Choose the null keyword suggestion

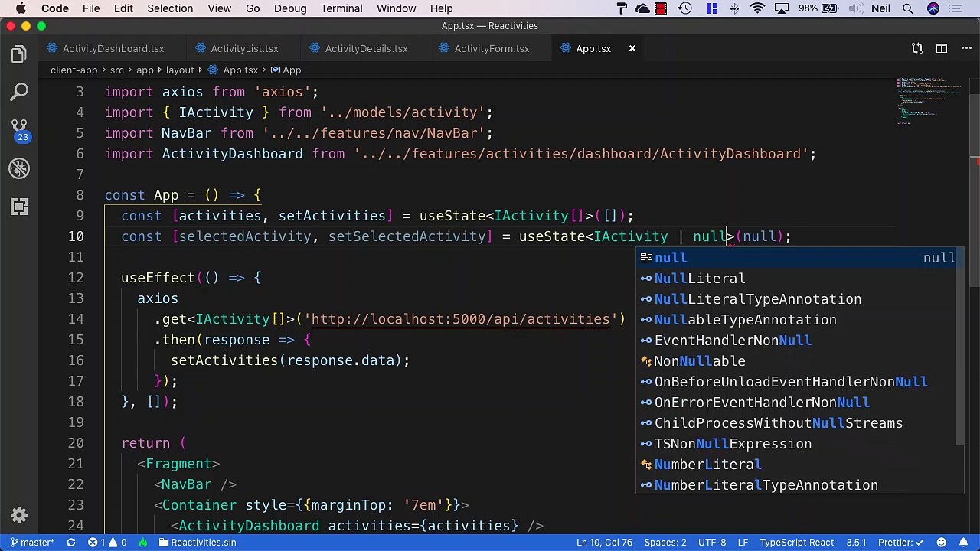click(x=797, y=258)
